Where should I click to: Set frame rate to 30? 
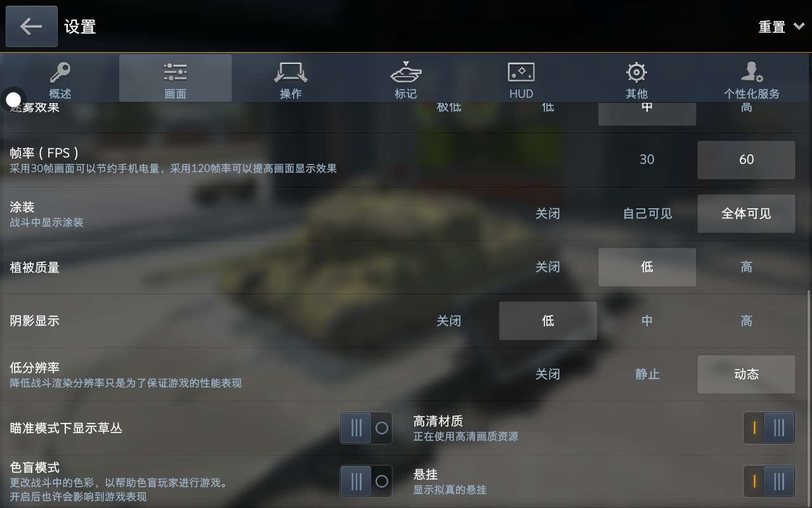coord(647,159)
